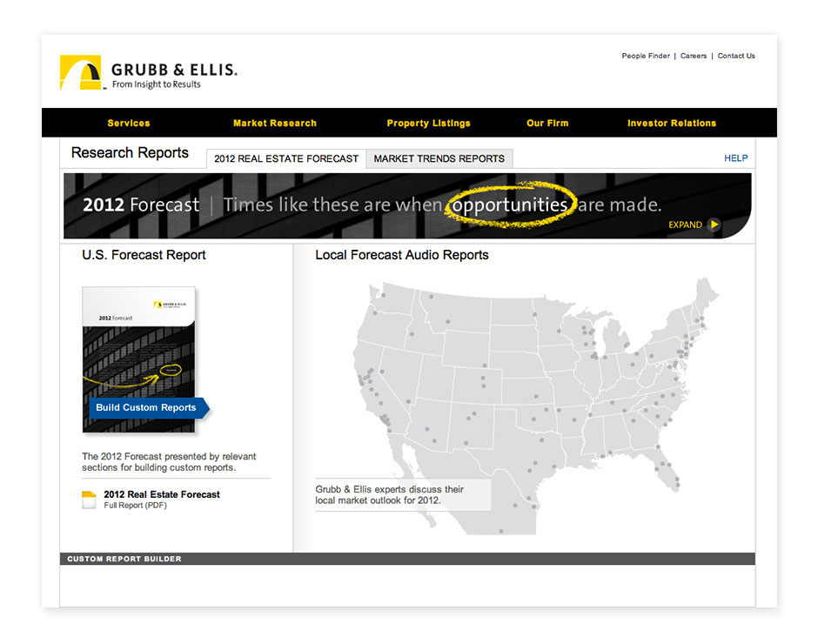818x644 pixels.
Task: Open the Contact Us link
Action: coord(736,56)
